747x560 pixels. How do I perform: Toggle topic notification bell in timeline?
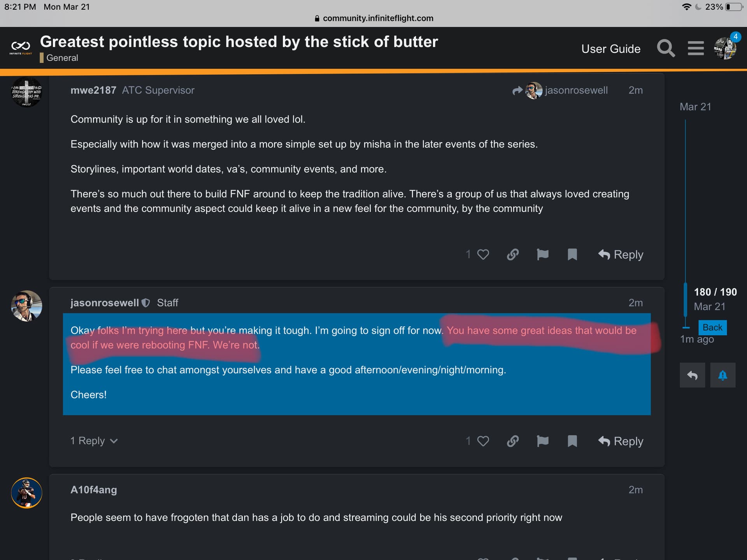point(722,375)
